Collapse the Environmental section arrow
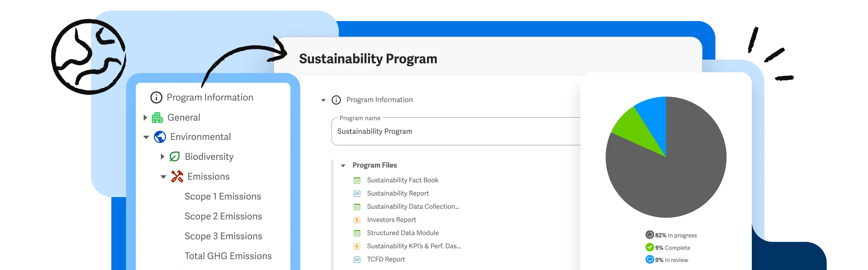 [x=146, y=137]
